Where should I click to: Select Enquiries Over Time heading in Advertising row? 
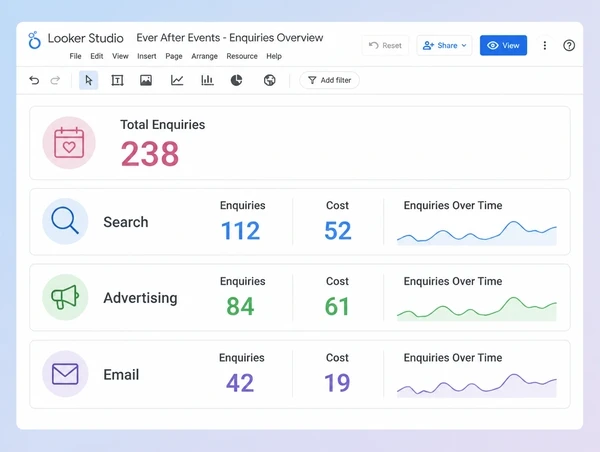point(453,281)
